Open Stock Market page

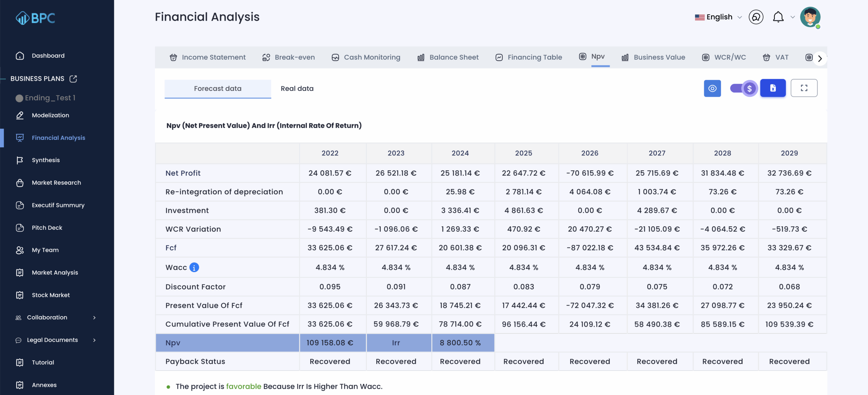tap(51, 295)
